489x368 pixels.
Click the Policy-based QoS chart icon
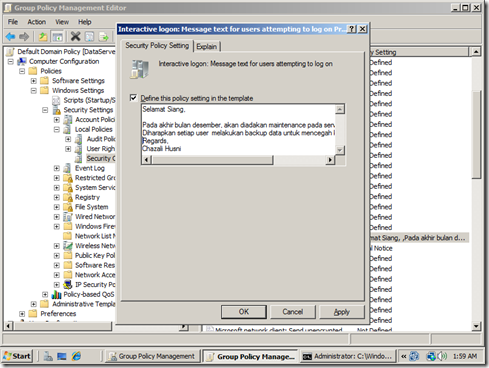(56, 294)
